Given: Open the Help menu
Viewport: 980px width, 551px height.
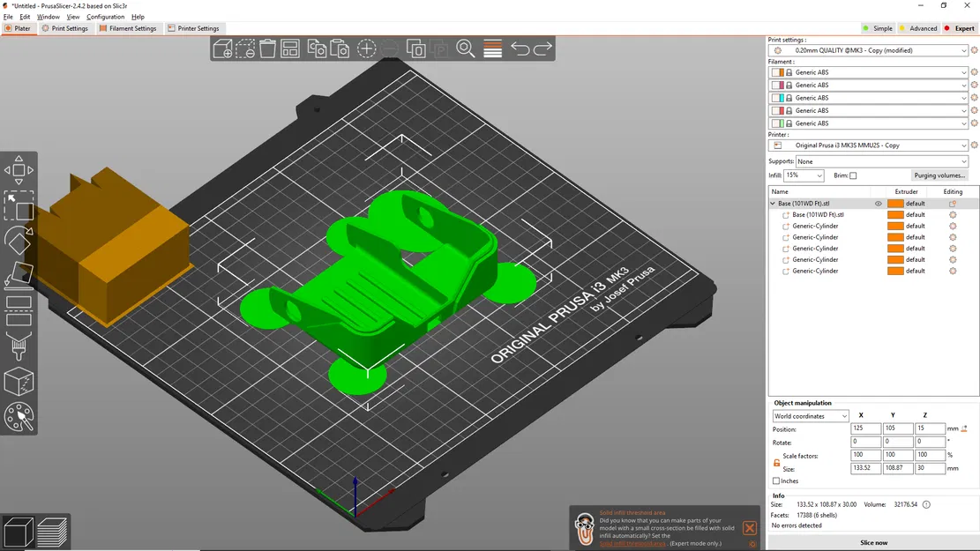Looking at the screenshot, I should [x=138, y=17].
